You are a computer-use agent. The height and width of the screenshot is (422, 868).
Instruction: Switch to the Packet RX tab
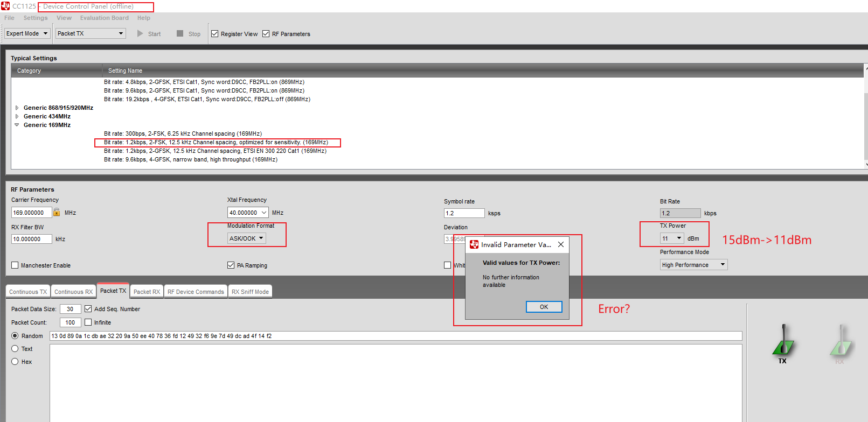coord(147,291)
